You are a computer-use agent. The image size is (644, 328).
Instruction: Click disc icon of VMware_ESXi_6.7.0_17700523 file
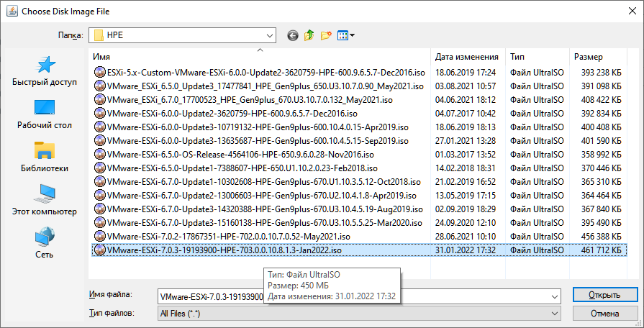(x=100, y=99)
